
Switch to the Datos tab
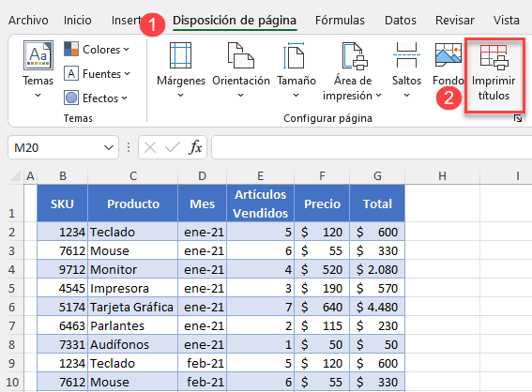pos(401,21)
